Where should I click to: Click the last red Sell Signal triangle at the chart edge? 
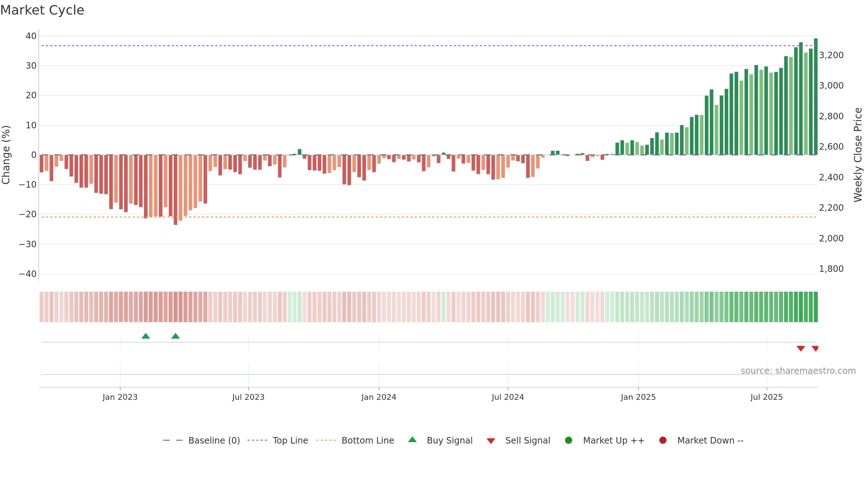pos(815,348)
